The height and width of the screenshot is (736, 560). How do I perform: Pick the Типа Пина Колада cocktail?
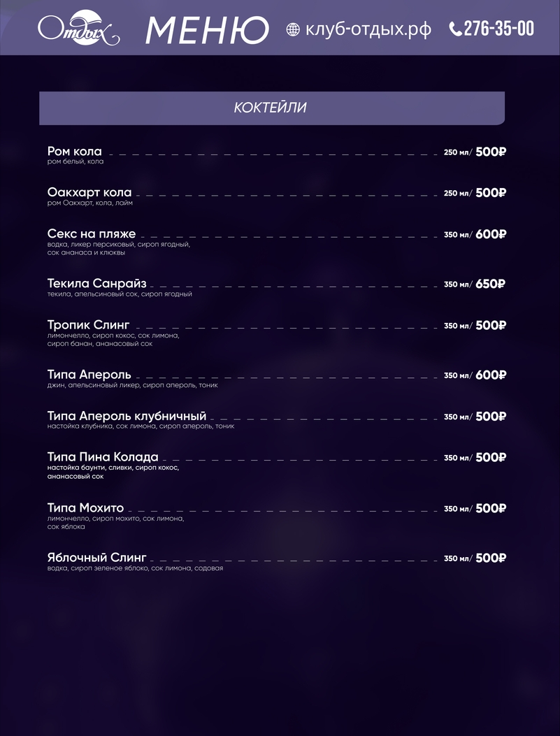tap(103, 458)
